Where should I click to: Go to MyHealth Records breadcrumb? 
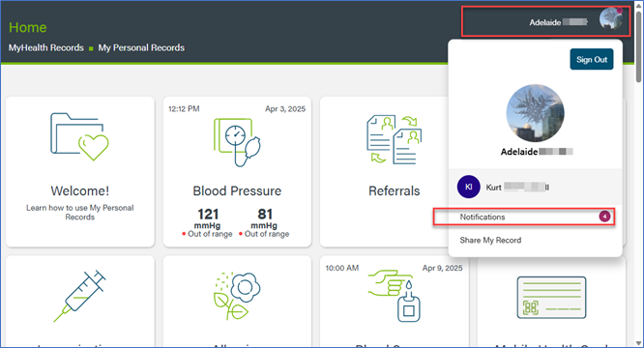point(46,47)
